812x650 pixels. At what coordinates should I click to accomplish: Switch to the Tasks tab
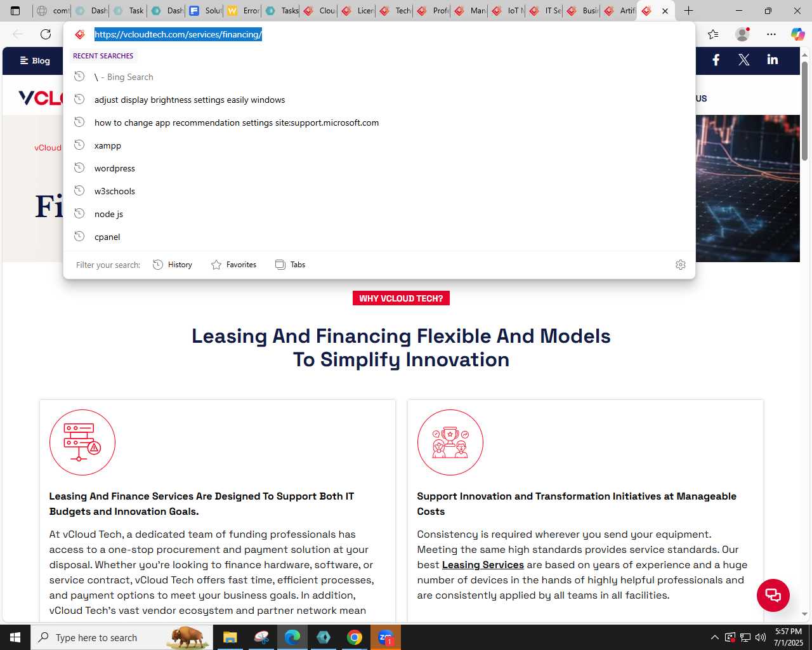tap(281, 11)
